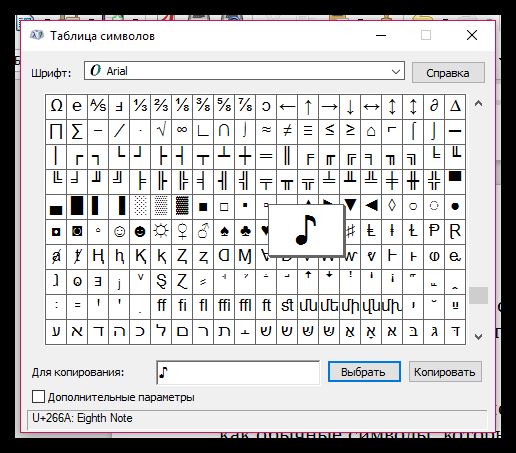Select the partial differential ∂ symbol
The width and height of the screenshot is (516, 453).
click(434, 106)
